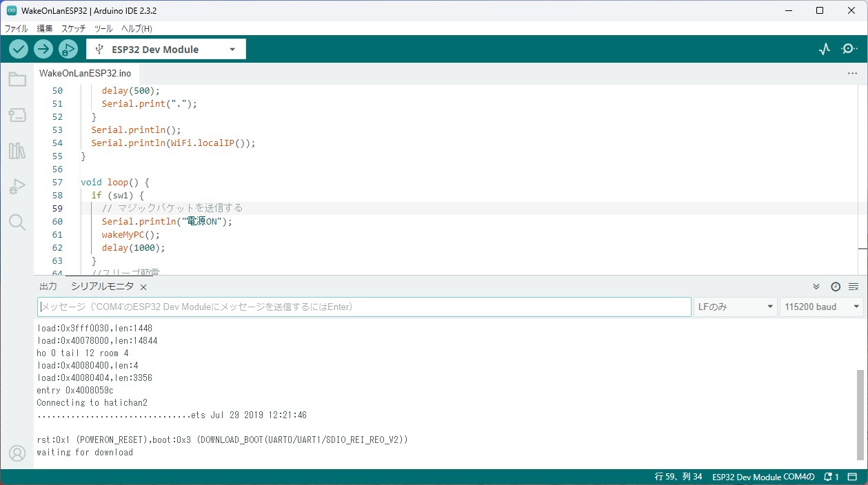The image size is (868, 485).
Task: Open the ESP32 Dev Module board selector
Action: pos(166,49)
